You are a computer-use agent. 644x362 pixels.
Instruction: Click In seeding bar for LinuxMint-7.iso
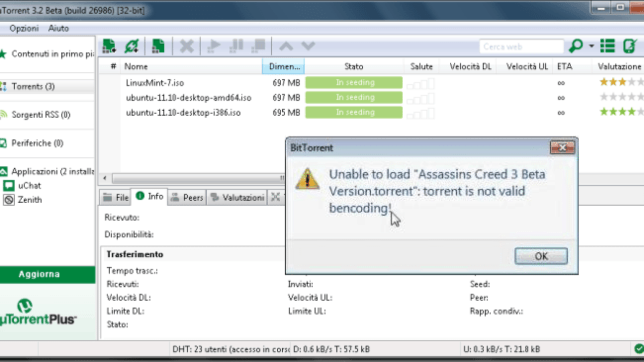pos(354,82)
